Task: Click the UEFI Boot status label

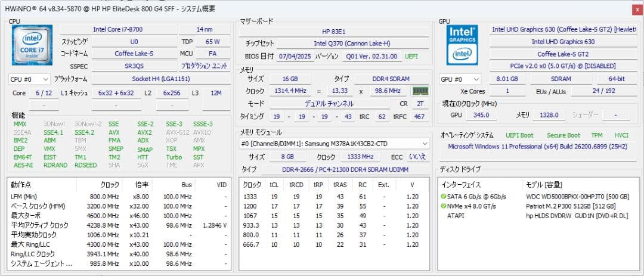Action: [519, 135]
